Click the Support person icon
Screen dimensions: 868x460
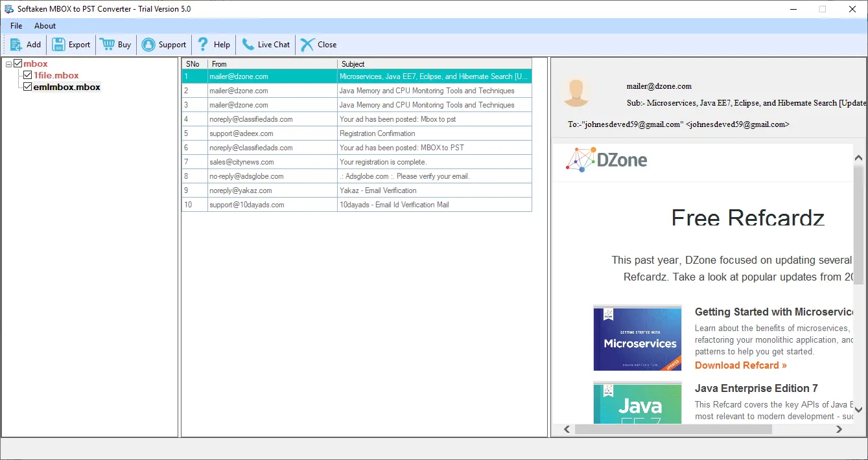click(x=148, y=45)
